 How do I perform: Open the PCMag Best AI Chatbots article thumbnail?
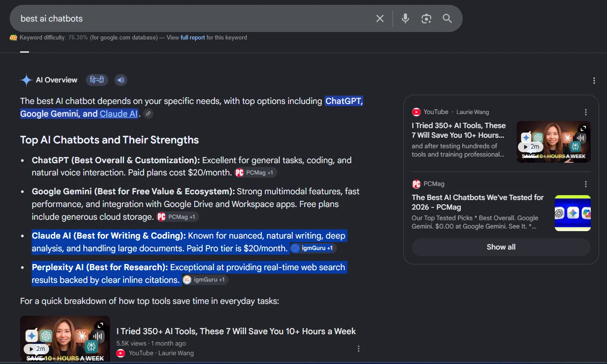tap(572, 213)
